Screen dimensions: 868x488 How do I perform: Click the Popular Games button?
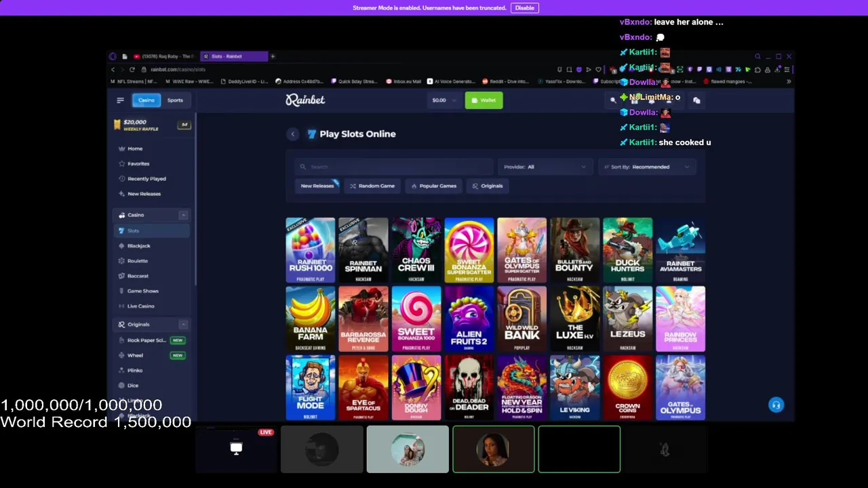[433, 186]
